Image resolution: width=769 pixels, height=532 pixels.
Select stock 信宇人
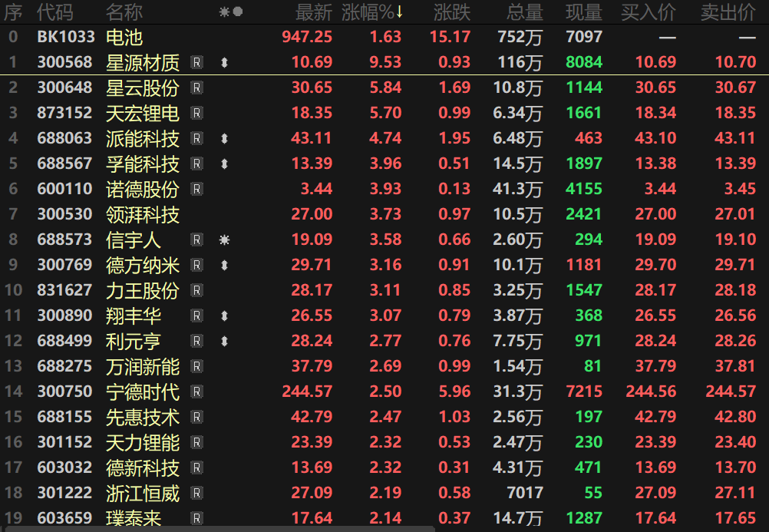tap(134, 240)
